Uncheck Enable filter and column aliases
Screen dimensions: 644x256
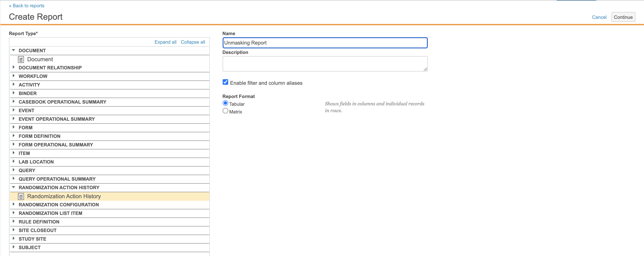tap(225, 82)
